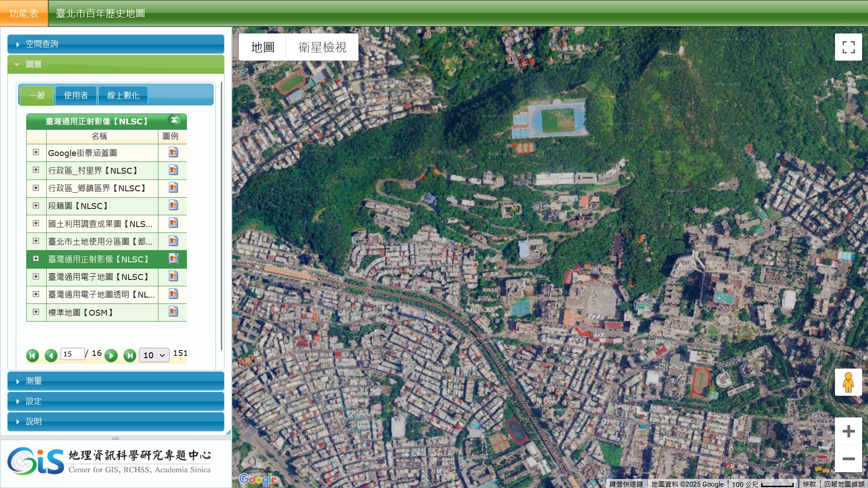
Task: Open legend icon for 臺灣通用電子地圖透明 row
Action: click(173, 294)
